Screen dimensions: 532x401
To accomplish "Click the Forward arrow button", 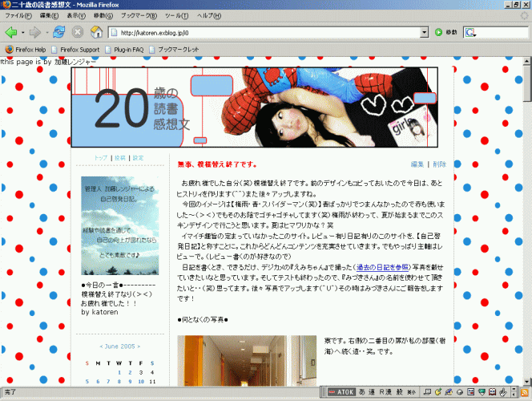I will point(35,33).
